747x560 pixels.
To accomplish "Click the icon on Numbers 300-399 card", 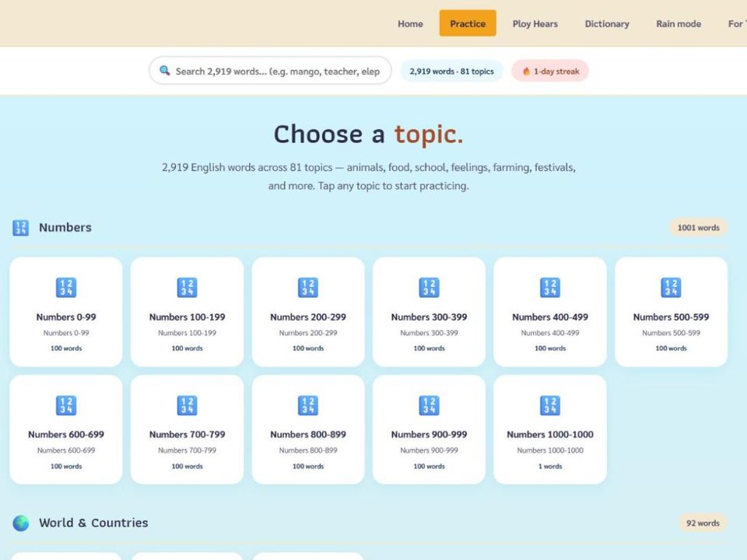I will tap(429, 288).
